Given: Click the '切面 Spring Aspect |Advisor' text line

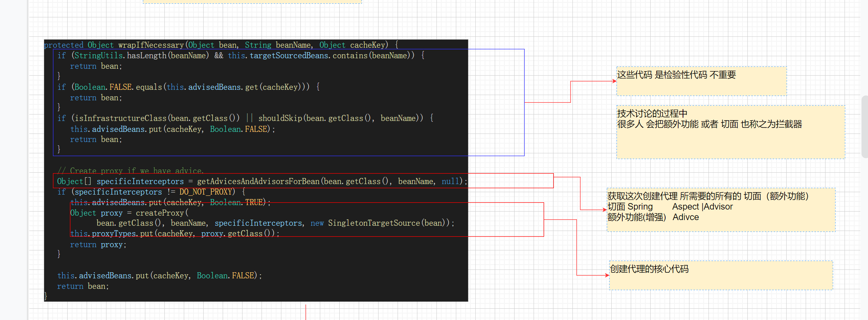Looking at the screenshot, I should pyautogui.click(x=670, y=207).
